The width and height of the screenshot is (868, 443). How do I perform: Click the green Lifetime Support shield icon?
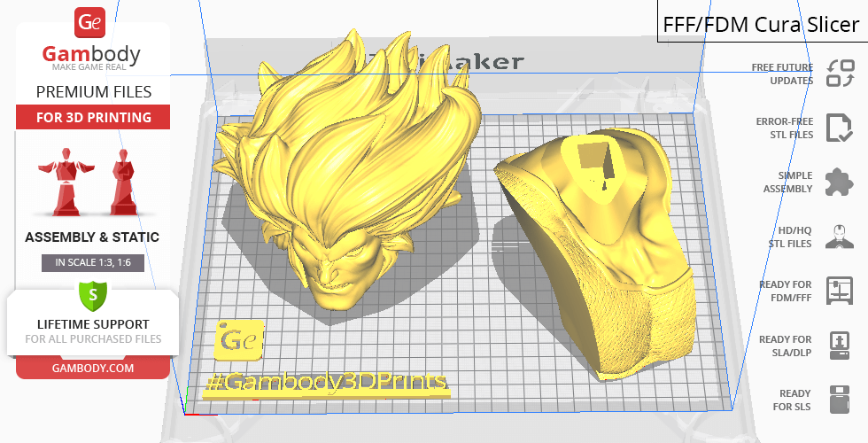[92, 294]
